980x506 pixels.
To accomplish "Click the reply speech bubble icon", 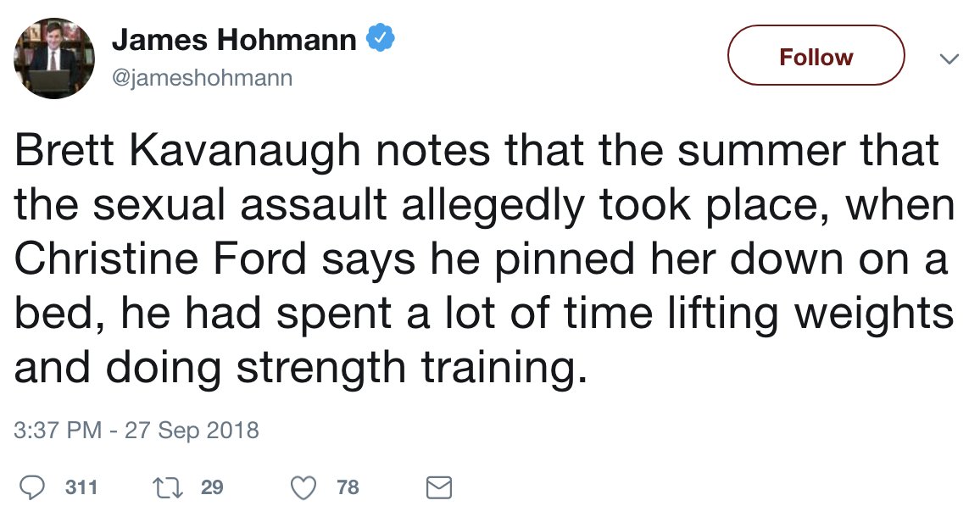I will (x=31, y=487).
